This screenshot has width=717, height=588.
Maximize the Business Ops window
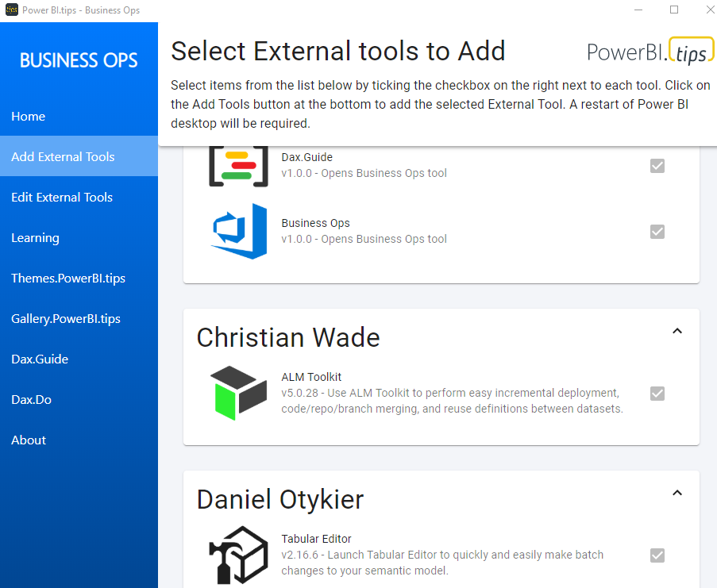click(x=674, y=10)
